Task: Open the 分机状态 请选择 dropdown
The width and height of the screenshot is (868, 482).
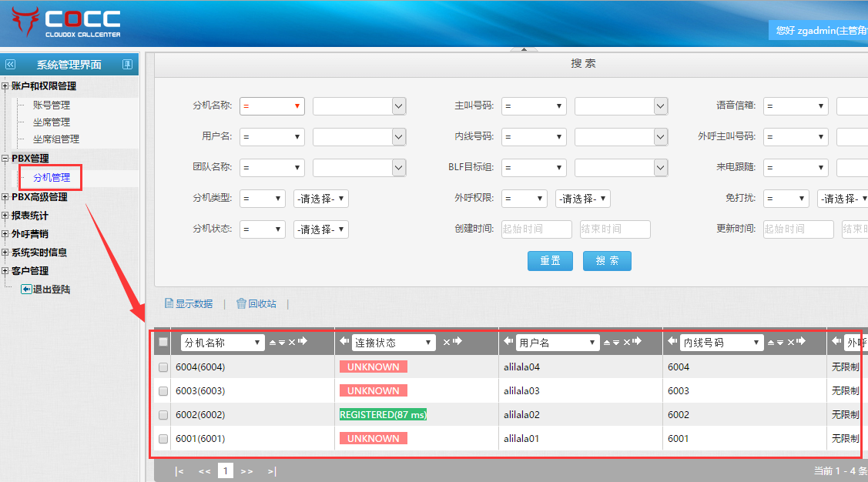Action: 321,229
